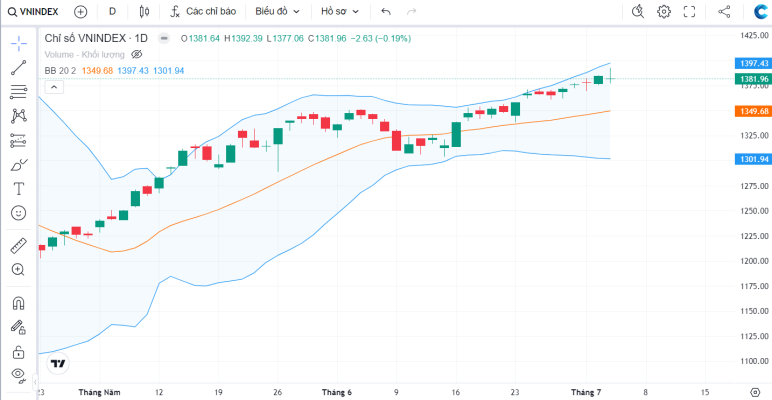Toggle Volume indicator visibility eye
772x400 pixels.
137,54
